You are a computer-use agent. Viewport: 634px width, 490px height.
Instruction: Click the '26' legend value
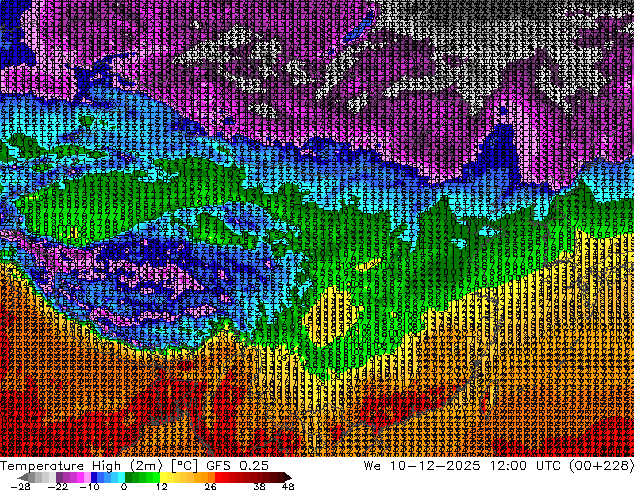(x=210, y=486)
